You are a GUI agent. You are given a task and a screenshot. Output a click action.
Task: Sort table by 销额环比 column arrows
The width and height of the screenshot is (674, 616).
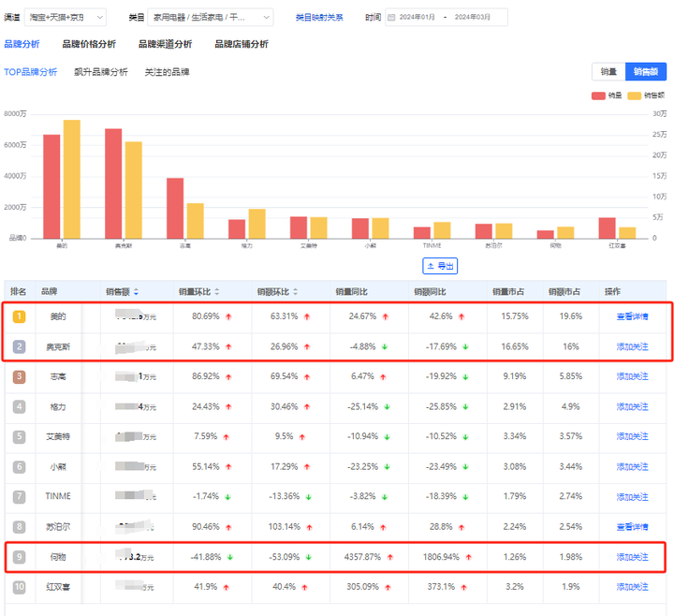295,292
